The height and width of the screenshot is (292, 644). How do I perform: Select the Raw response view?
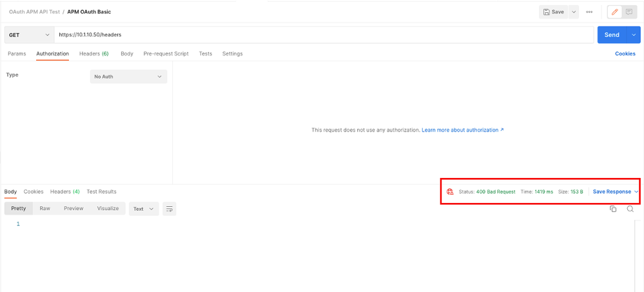pyautogui.click(x=44, y=208)
